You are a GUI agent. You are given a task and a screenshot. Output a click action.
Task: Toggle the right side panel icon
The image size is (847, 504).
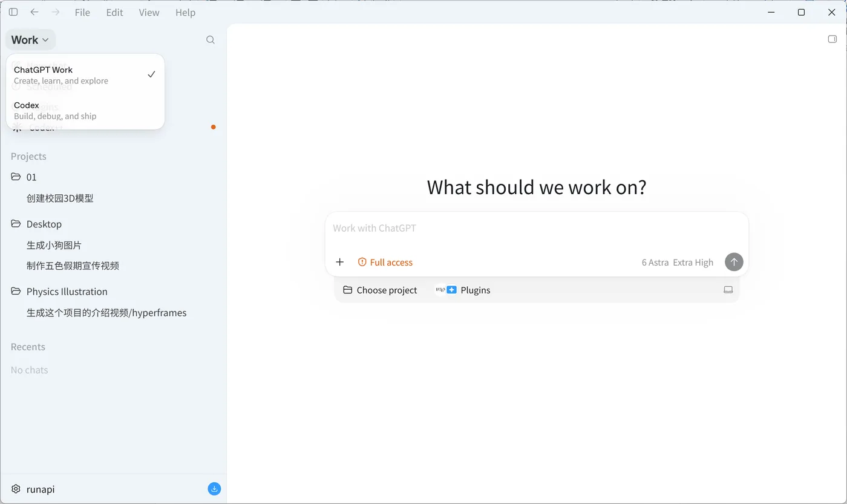[x=832, y=39]
